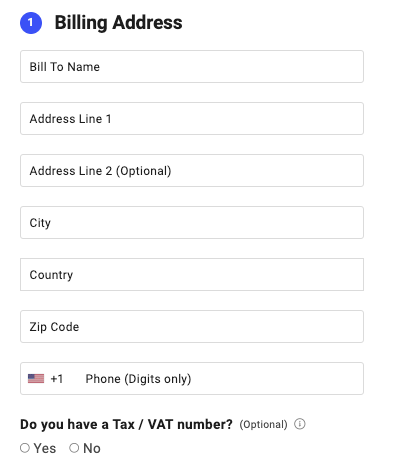Viewport: 401px width, 469px height.
Task: Click the '(Optional)' hint in Address Line 2
Action: [x=143, y=171]
